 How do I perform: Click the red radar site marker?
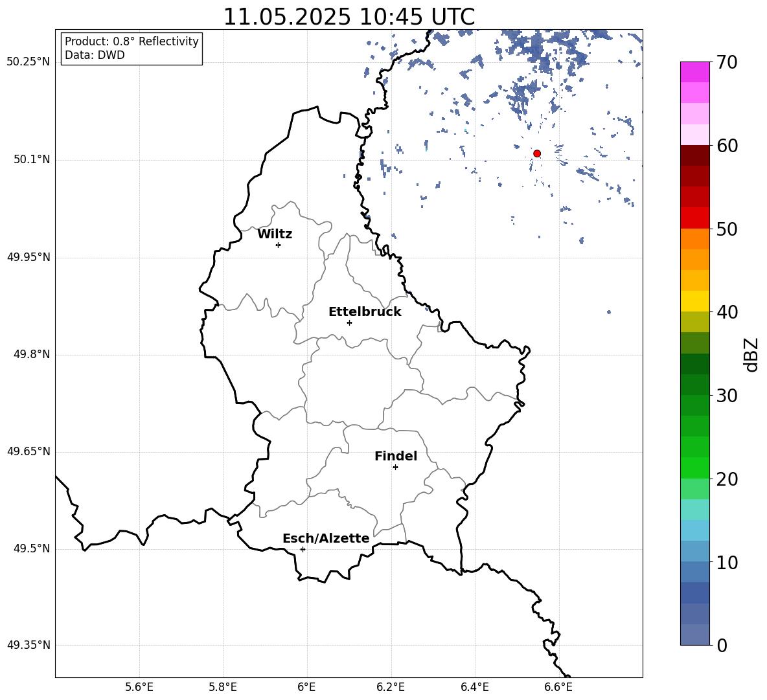(537, 153)
